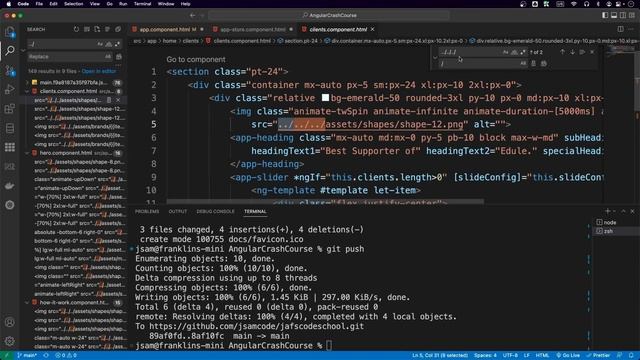Clear search results in Search panel
Image resolution: width=640 pixels, height=360 pixels.
pos(87,29)
